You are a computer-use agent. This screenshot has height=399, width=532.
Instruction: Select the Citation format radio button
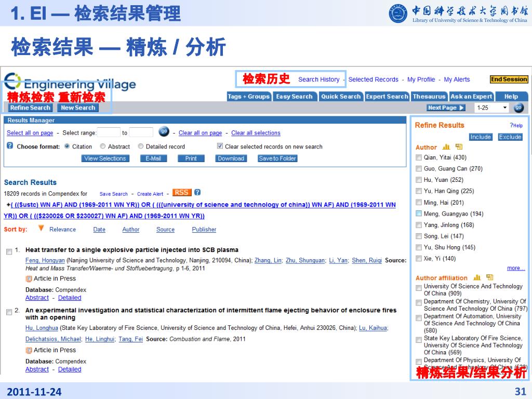point(67,146)
